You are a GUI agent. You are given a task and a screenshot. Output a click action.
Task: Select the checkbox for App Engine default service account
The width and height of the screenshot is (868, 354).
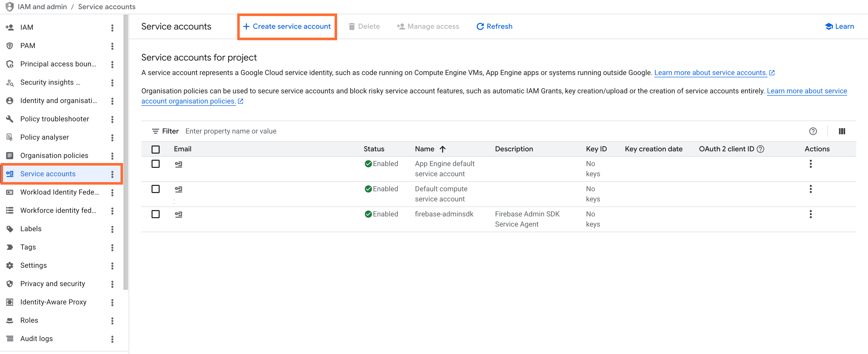coord(155,164)
